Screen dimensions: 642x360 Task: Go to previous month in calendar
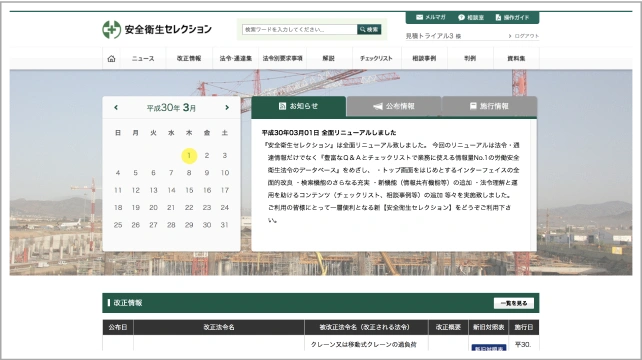pos(116,107)
